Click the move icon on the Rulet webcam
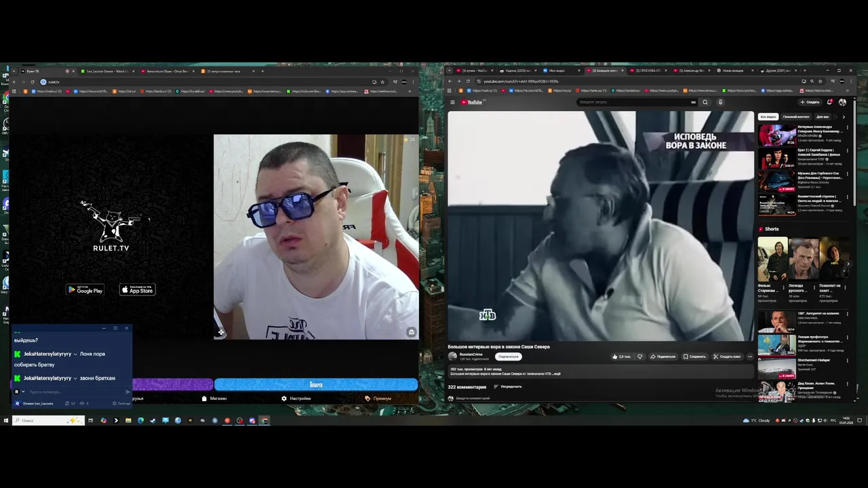 point(220,332)
